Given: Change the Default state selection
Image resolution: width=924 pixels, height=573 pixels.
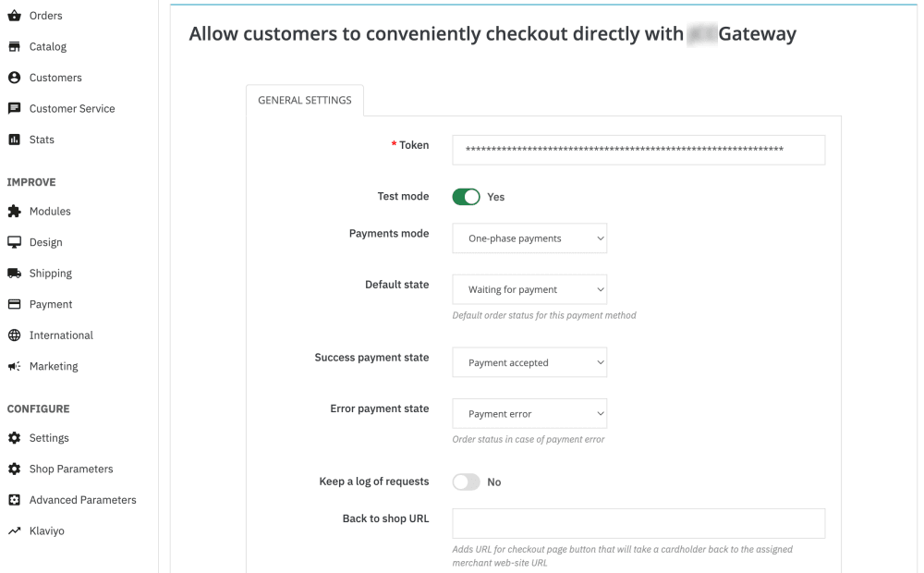Looking at the screenshot, I should point(529,288).
